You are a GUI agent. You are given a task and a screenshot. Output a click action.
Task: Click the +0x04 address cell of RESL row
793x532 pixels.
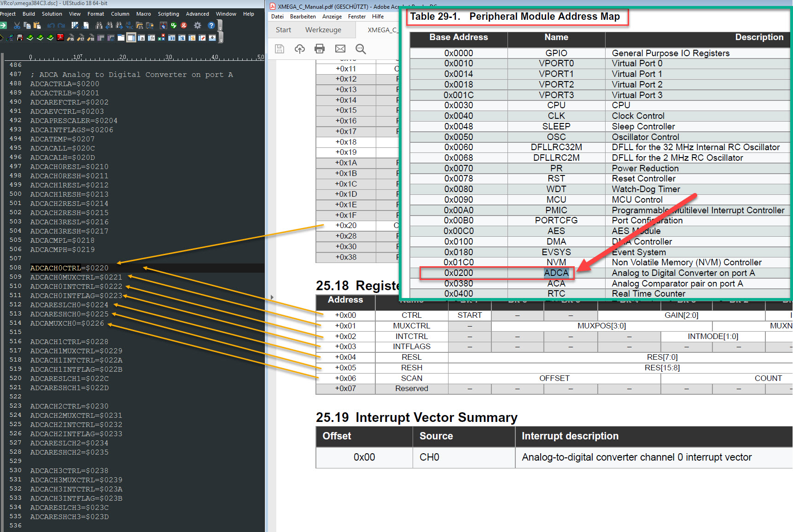pyautogui.click(x=345, y=357)
